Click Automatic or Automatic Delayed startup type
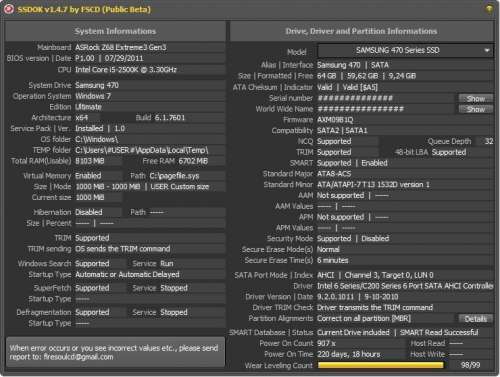 point(127,275)
